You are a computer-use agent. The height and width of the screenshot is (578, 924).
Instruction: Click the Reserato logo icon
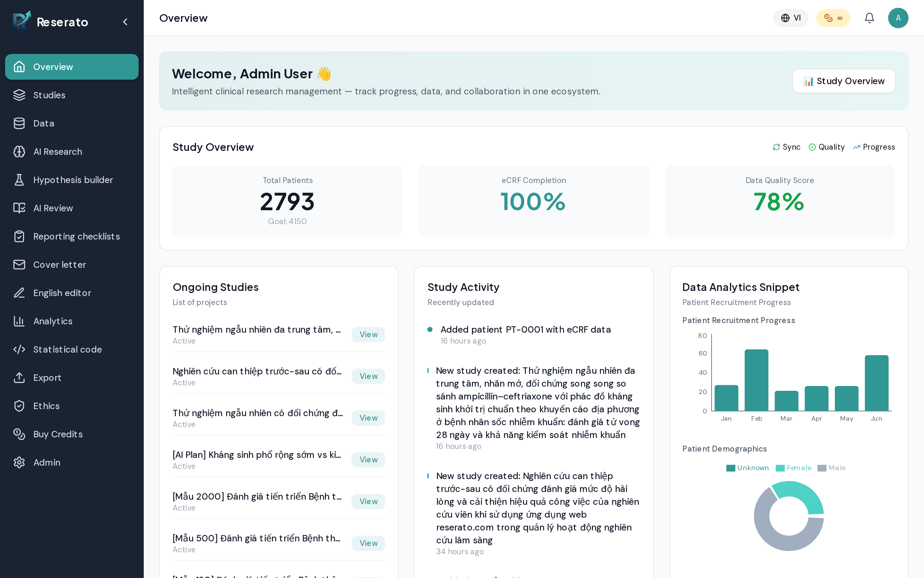[x=21, y=22]
